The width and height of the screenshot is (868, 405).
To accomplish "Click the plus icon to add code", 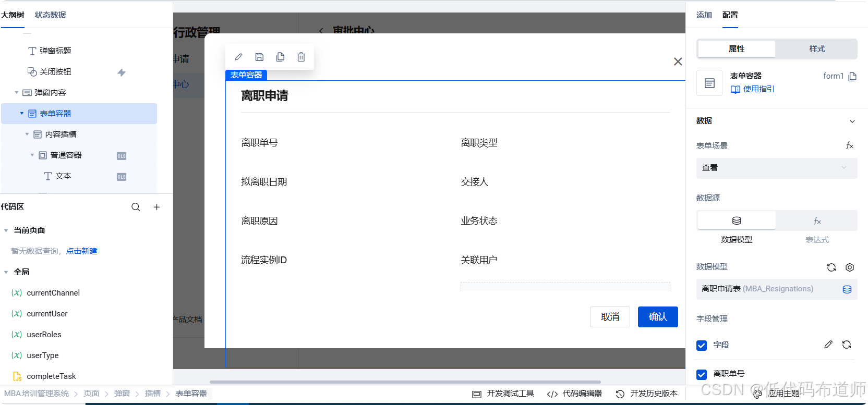I will (156, 207).
